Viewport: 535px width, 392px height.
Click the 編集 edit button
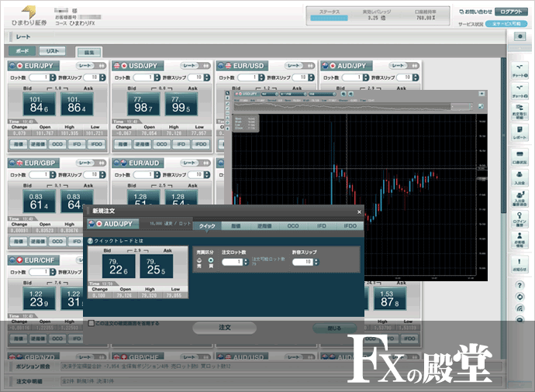[x=88, y=53]
